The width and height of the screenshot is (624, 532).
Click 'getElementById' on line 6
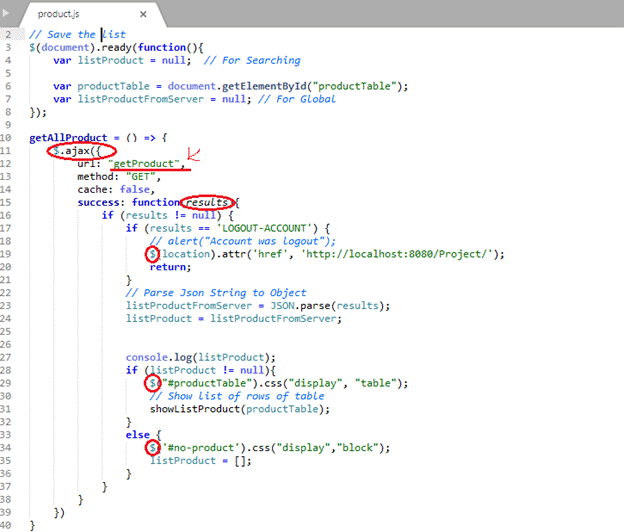pos(264,86)
